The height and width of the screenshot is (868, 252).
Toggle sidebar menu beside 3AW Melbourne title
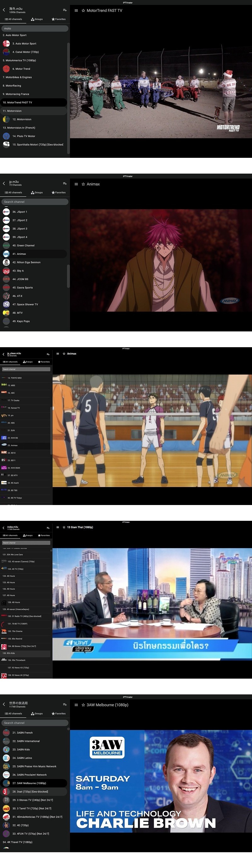76,705
